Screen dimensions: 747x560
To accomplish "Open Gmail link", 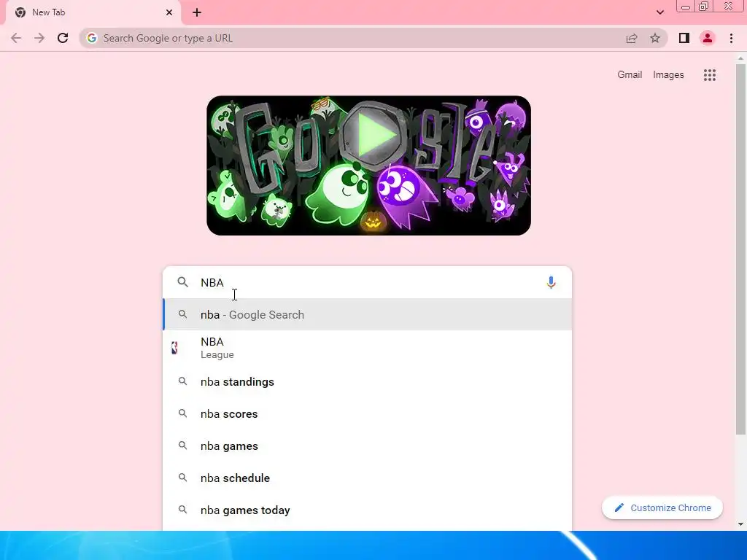I will [630, 75].
